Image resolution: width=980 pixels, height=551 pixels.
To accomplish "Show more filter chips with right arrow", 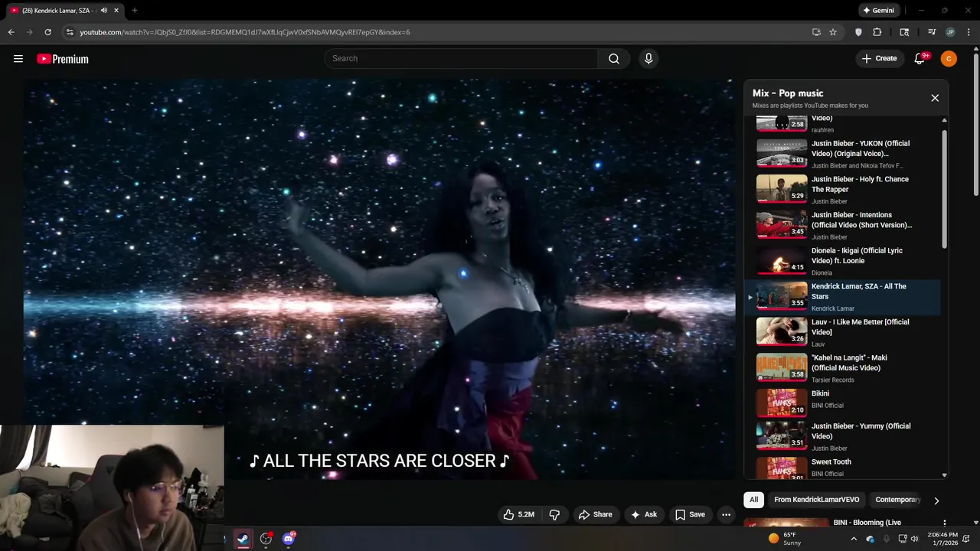I will [936, 500].
